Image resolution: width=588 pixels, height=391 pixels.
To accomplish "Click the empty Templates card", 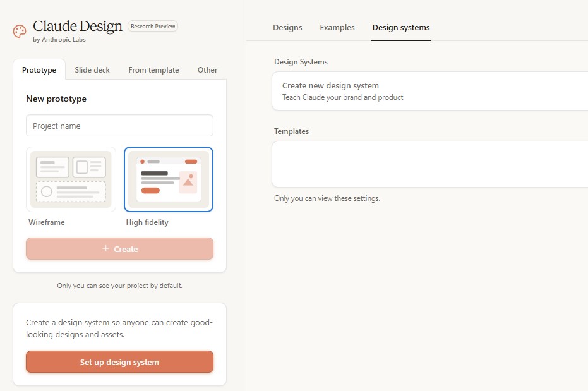I will [429, 164].
